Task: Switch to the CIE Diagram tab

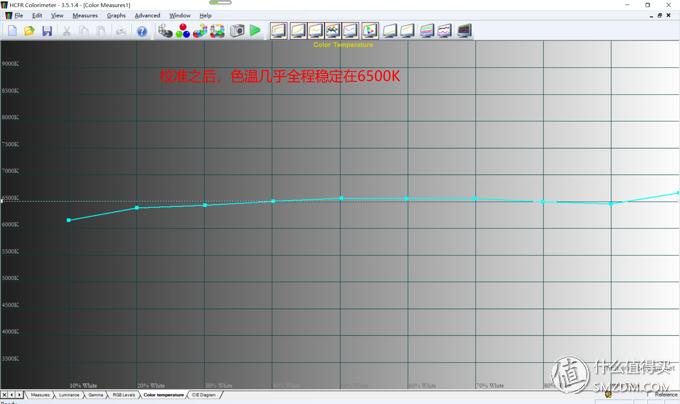Action: pyautogui.click(x=204, y=395)
